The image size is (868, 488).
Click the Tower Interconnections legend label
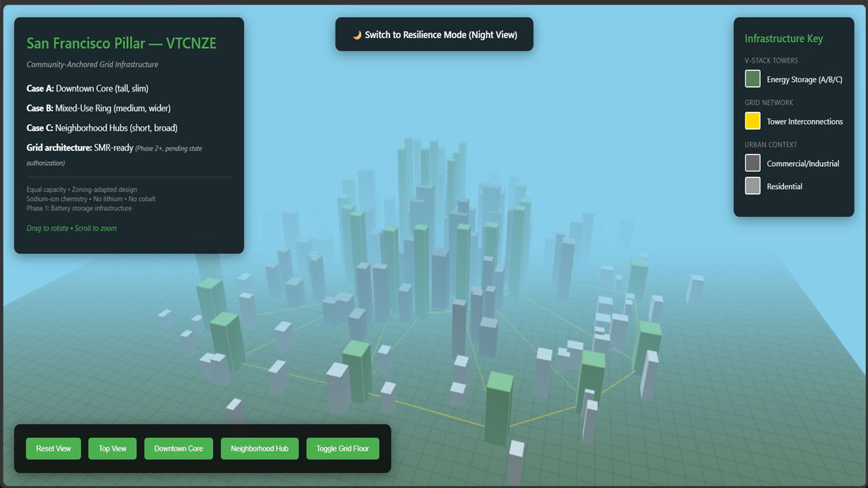[805, 122]
